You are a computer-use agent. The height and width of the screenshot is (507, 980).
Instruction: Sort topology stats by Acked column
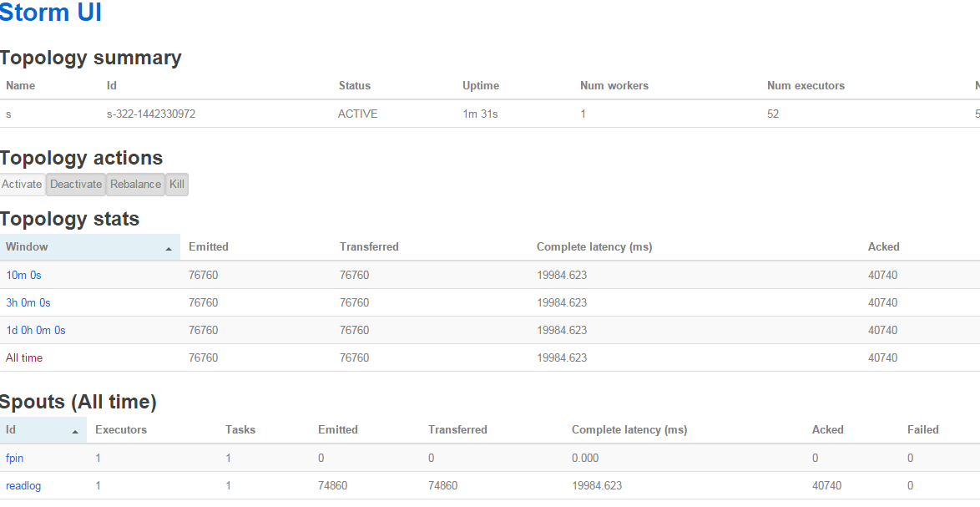(x=884, y=247)
